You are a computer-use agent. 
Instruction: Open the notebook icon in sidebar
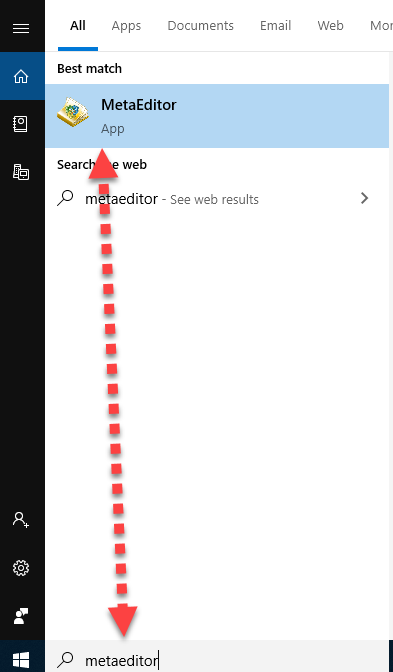pos(21,124)
